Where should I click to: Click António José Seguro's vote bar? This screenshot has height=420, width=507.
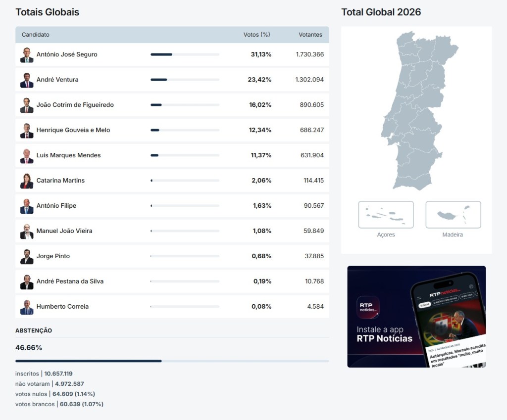(185, 54)
